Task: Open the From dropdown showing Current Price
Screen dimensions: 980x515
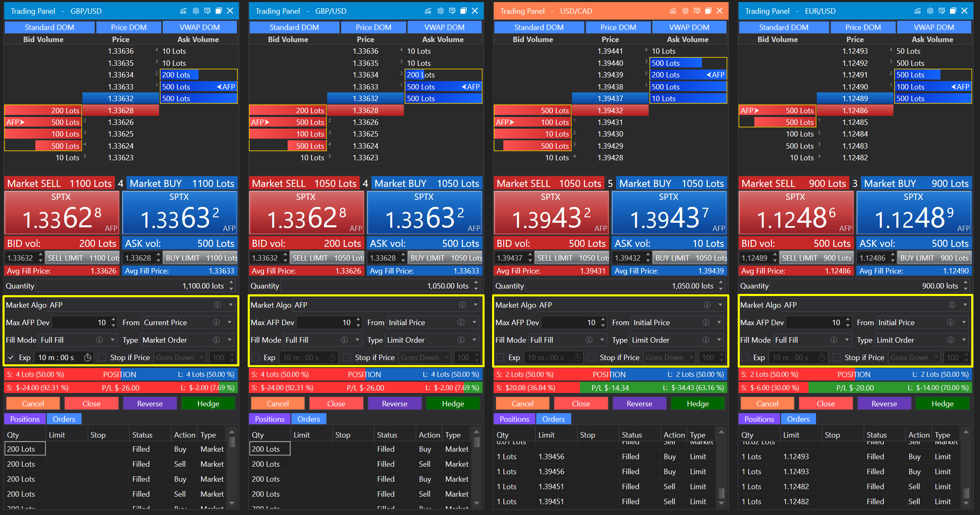Action: tap(229, 323)
